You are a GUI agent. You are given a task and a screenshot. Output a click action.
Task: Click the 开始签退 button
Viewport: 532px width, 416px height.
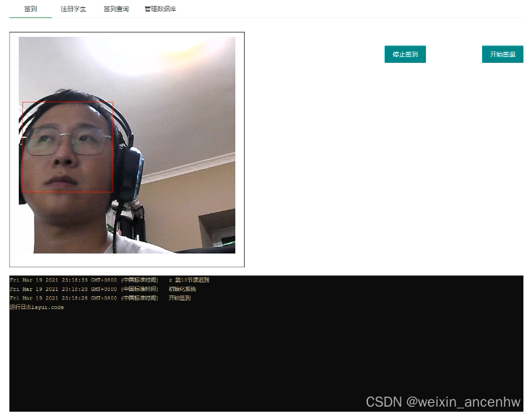point(502,54)
